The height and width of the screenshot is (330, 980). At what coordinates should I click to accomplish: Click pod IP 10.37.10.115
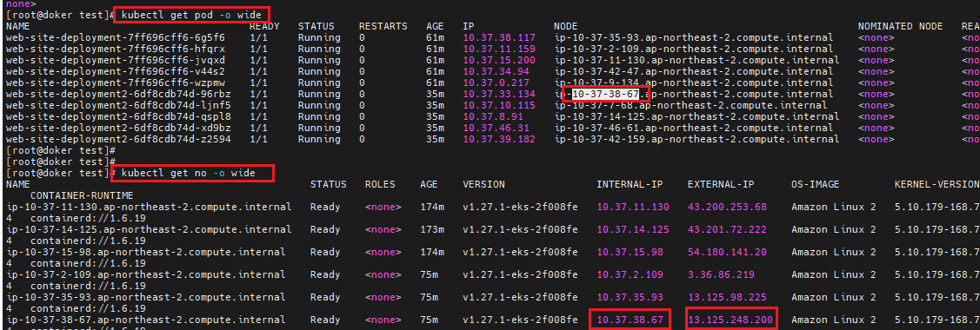tap(499, 105)
